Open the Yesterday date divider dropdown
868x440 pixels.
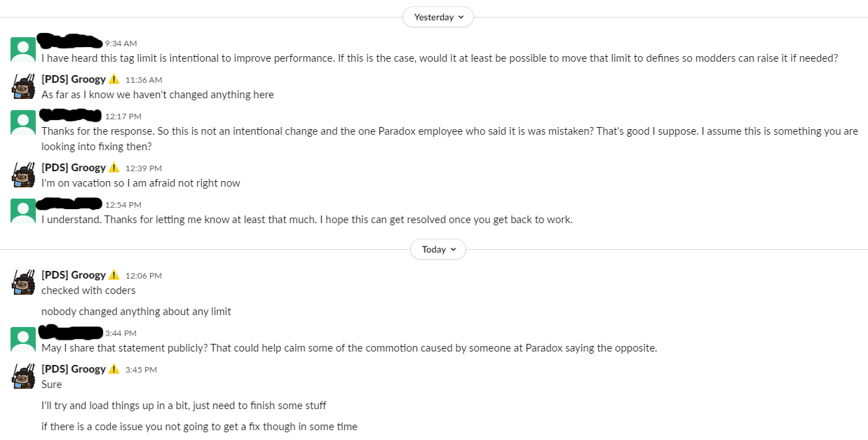click(x=438, y=17)
